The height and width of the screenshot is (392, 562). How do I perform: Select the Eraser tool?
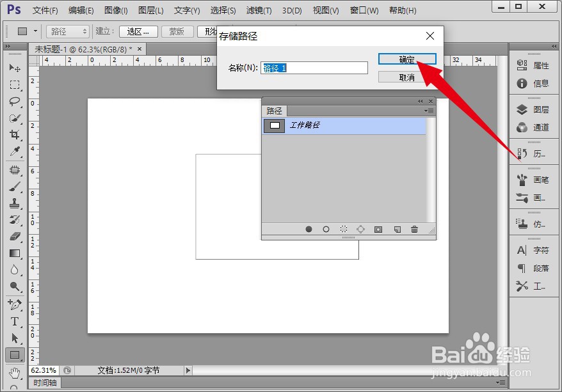15,237
